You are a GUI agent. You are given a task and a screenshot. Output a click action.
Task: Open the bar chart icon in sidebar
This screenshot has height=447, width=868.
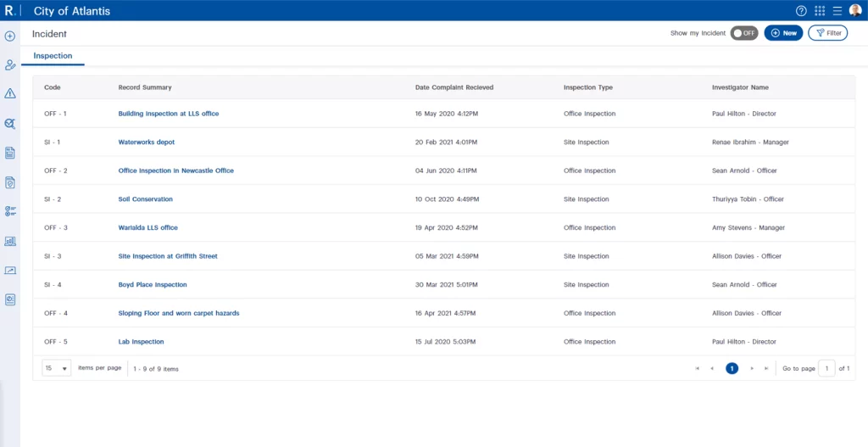pyautogui.click(x=10, y=241)
